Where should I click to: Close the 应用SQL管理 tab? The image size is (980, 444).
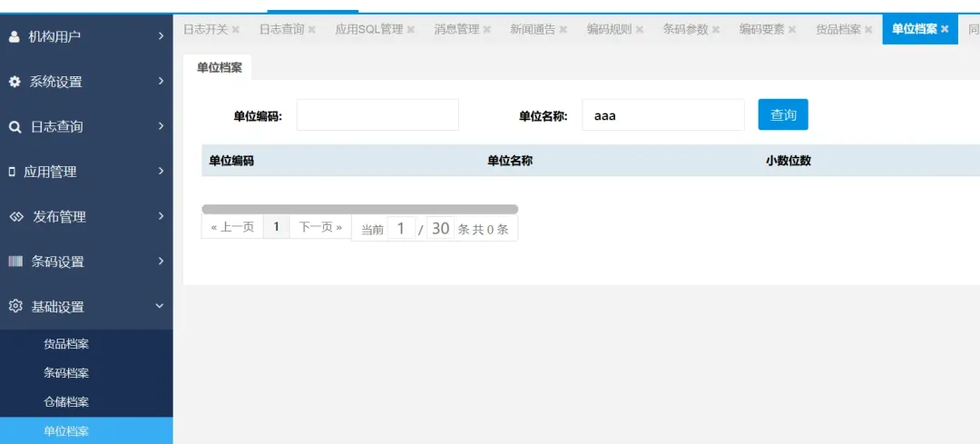pyautogui.click(x=411, y=29)
